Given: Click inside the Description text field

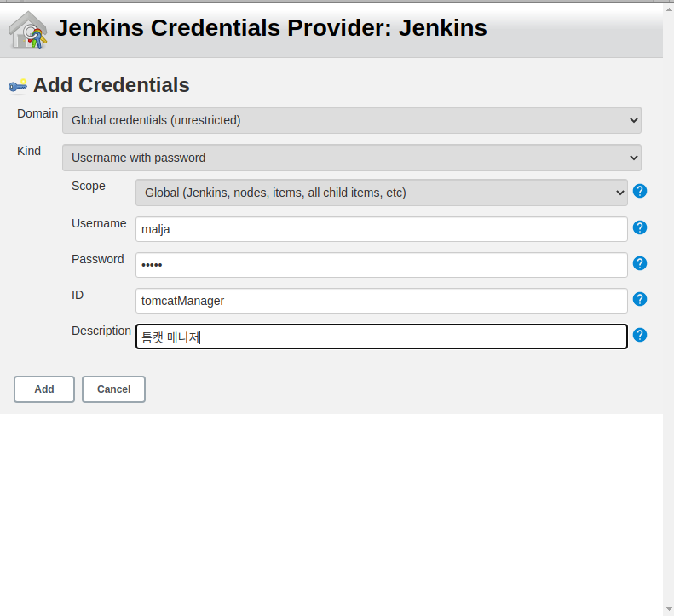Looking at the screenshot, I should pyautogui.click(x=381, y=337).
